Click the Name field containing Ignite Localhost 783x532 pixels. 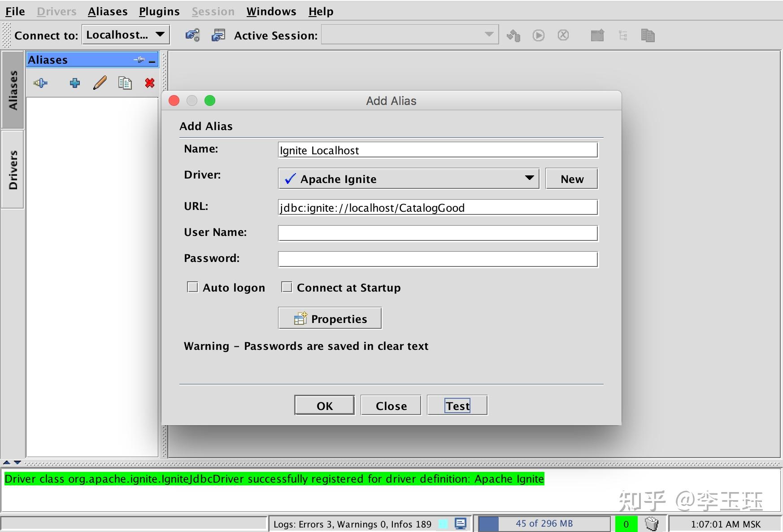coord(438,150)
